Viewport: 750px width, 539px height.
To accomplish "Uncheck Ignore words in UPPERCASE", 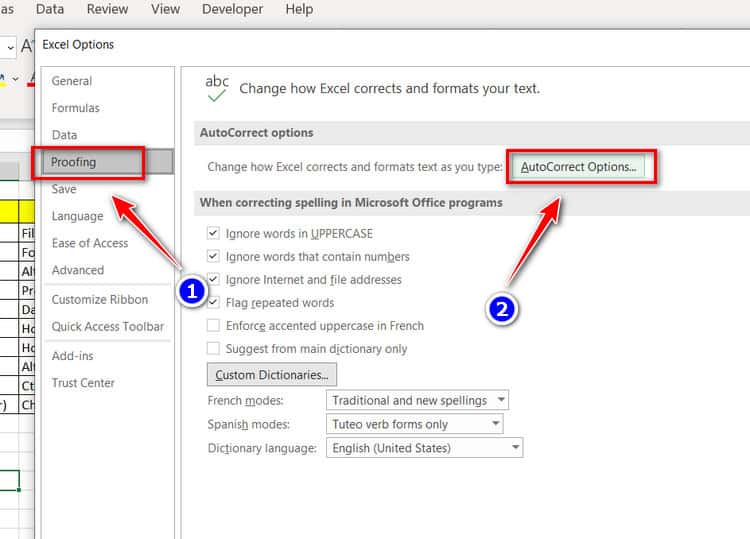I will coord(213,233).
